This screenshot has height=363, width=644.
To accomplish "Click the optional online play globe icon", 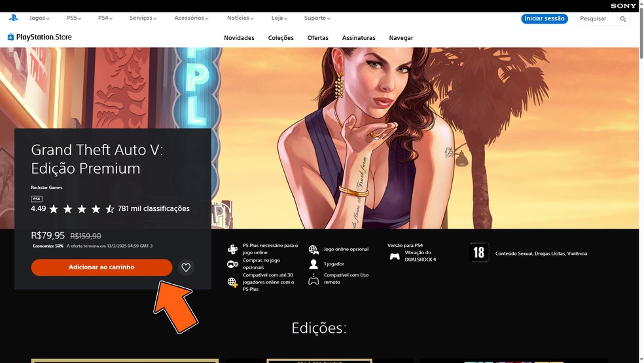I will [313, 249].
